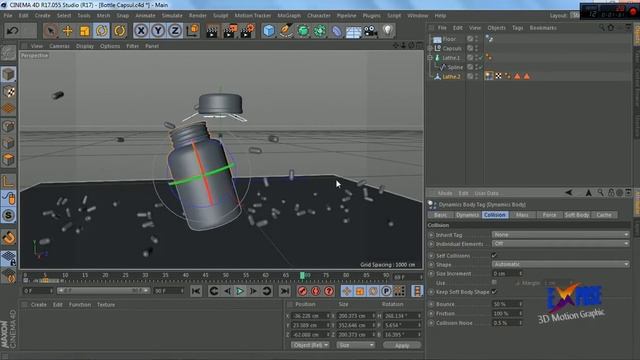Click the Undo arrow icon

coord(13,31)
